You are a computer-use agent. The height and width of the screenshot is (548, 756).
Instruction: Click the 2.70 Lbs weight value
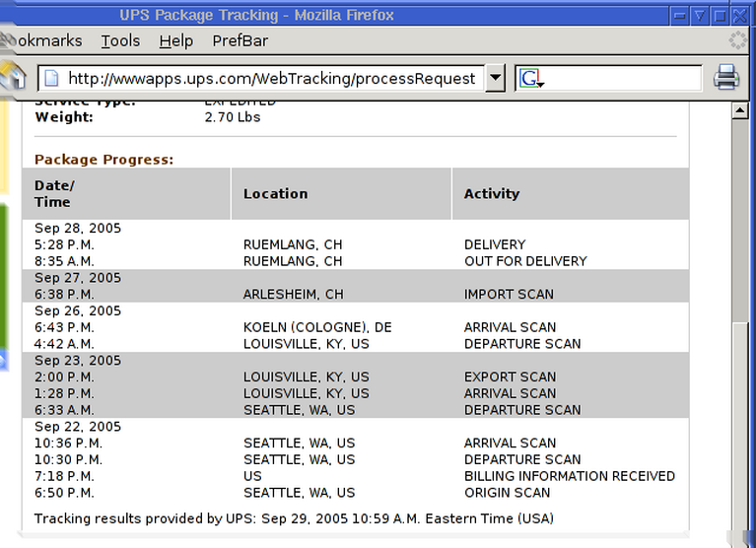[x=233, y=117]
